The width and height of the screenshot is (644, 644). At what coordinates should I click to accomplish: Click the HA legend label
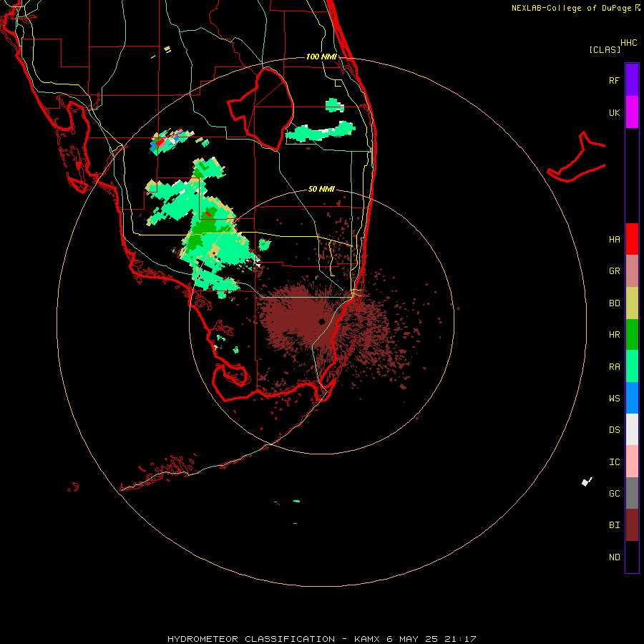point(614,240)
